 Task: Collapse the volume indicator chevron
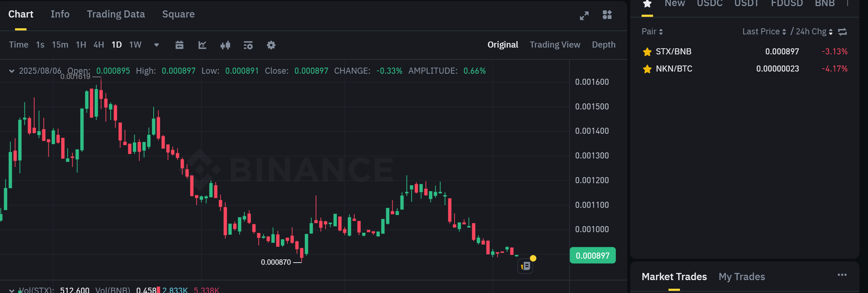(12, 290)
